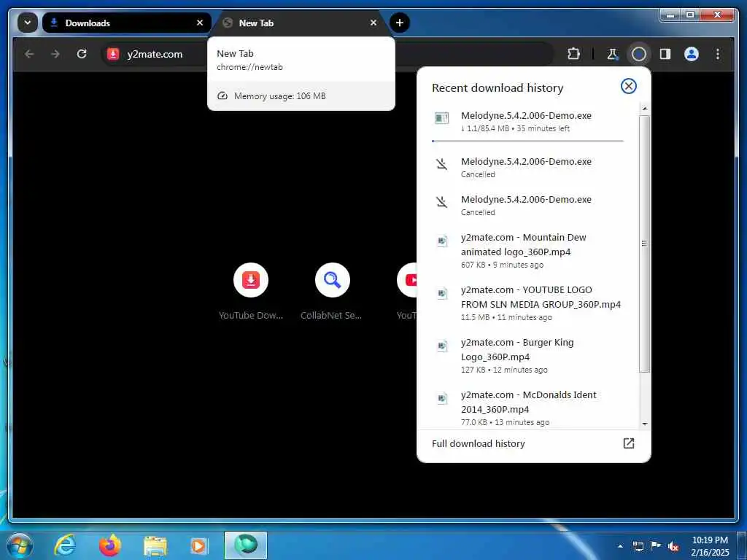Click the active browser taskbar button

[x=246, y=545]
